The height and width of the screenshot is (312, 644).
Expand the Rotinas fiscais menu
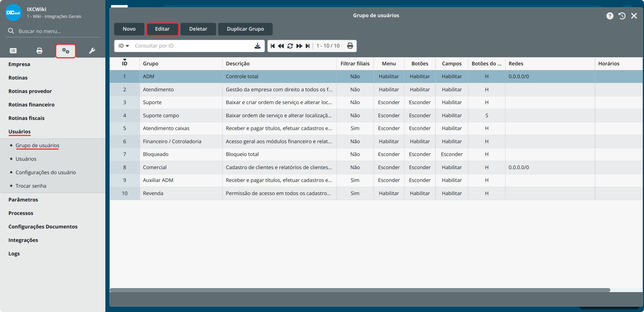click(26, 118)
